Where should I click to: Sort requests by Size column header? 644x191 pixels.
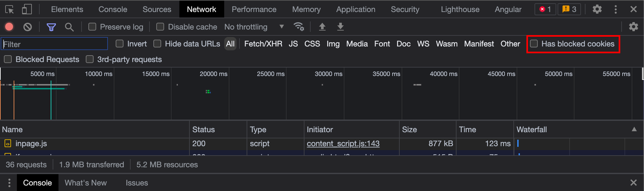pyautogui.click(x=427, y=129)
